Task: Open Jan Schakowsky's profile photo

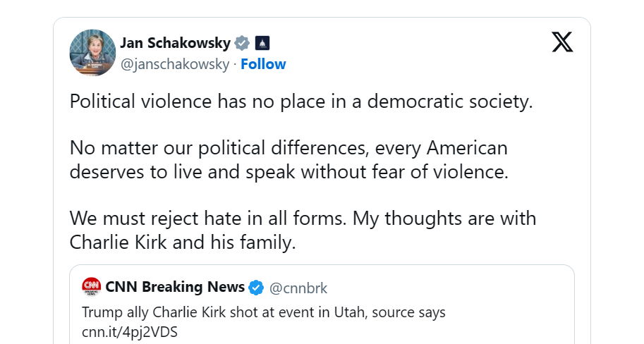Action: [x=92, y=53]
